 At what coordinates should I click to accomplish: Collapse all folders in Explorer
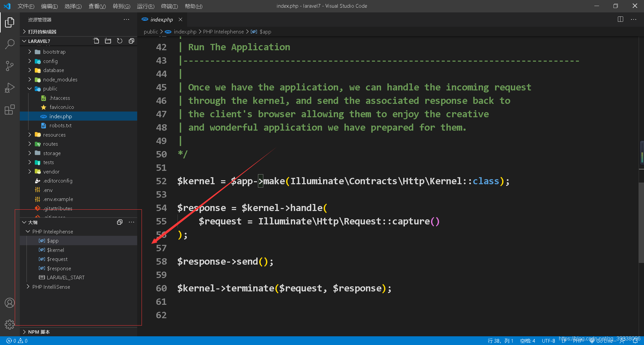point(131,41)
